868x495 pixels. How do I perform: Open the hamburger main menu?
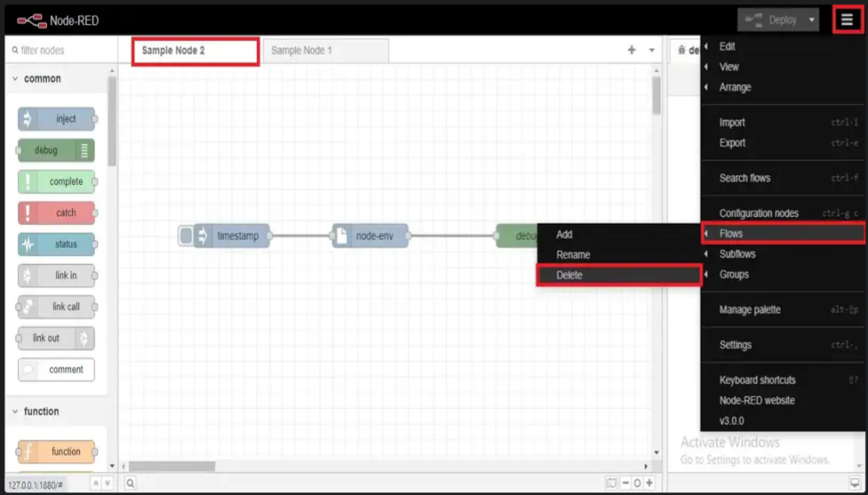pyautogui.click(x=847, y=20)
